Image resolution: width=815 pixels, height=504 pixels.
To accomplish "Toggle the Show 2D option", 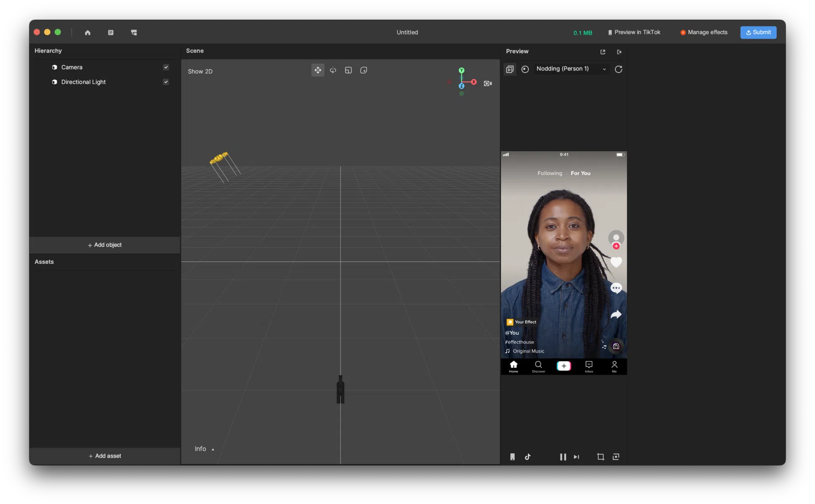I will pyautogui.click(x=200, y=71).
